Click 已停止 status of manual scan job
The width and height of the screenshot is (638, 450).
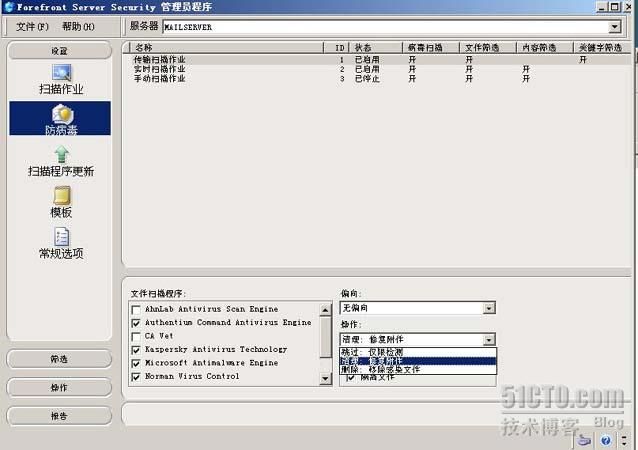click(x=367, y=79)
